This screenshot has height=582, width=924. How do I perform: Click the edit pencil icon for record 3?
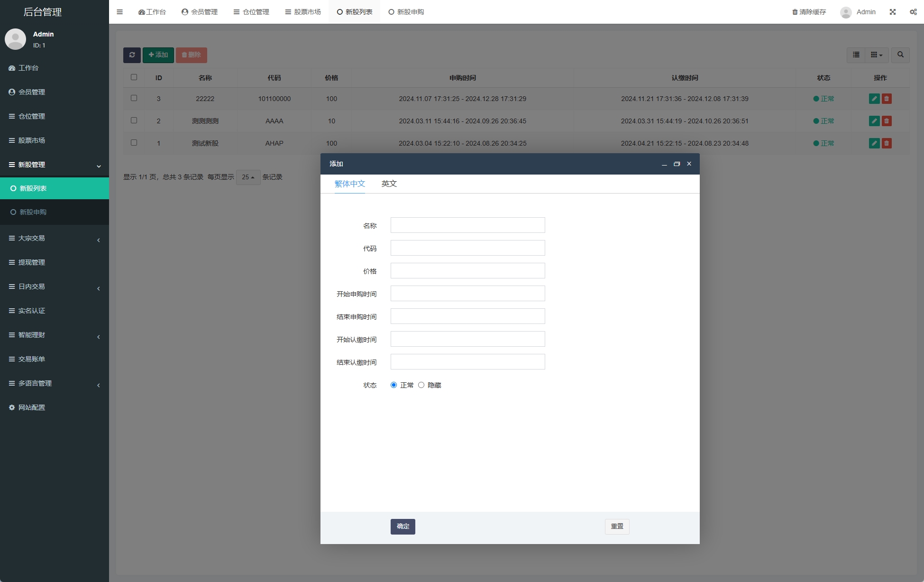pos(874,99)
